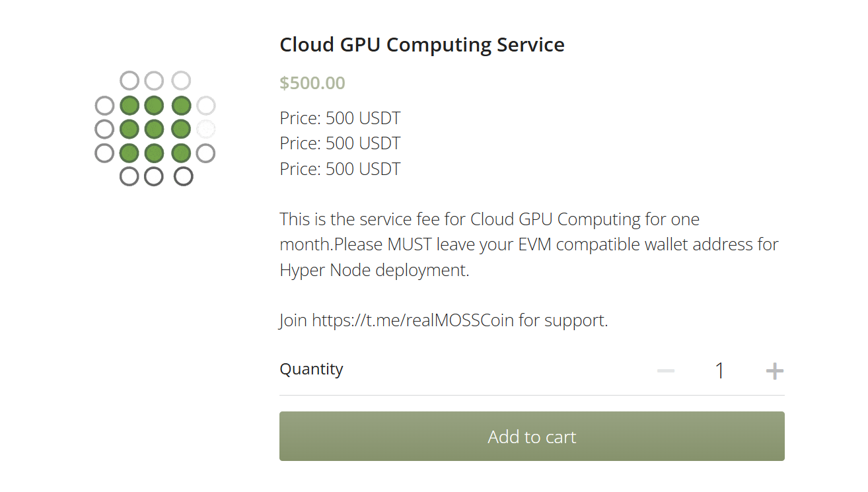Click the bottom-right green dot in logo

tap(181, 153)
